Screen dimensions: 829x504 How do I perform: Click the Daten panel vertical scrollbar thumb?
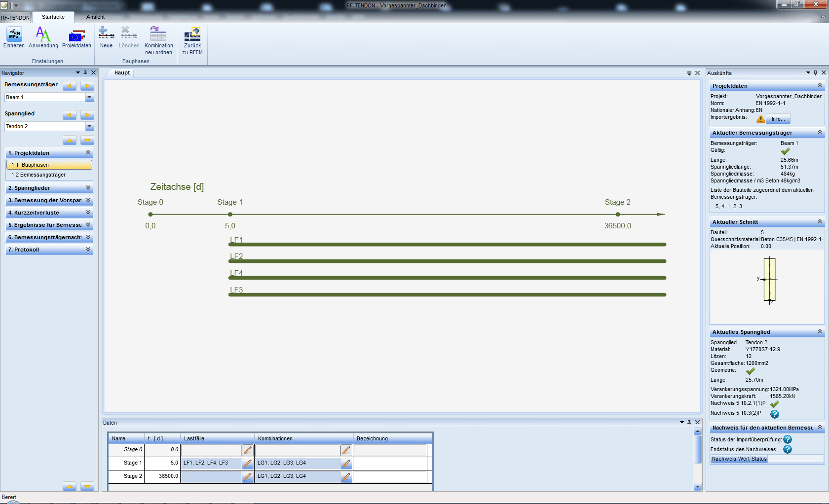[x=698, y=449]
